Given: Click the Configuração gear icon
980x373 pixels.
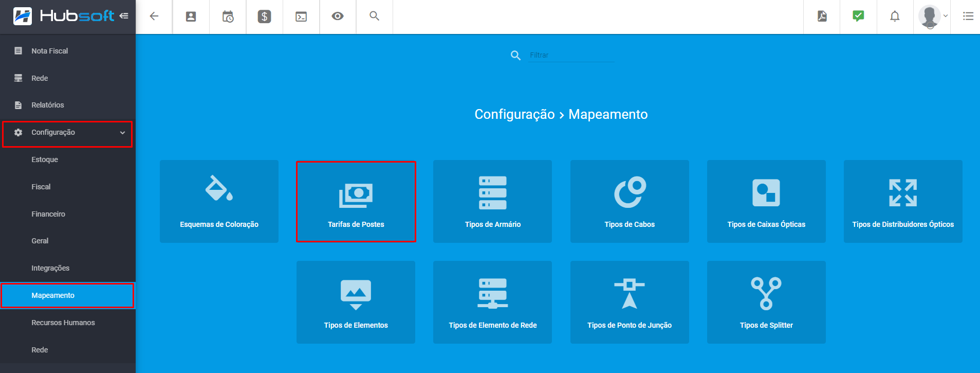Looking at the screenshot, I should click(x=19, y=132).
